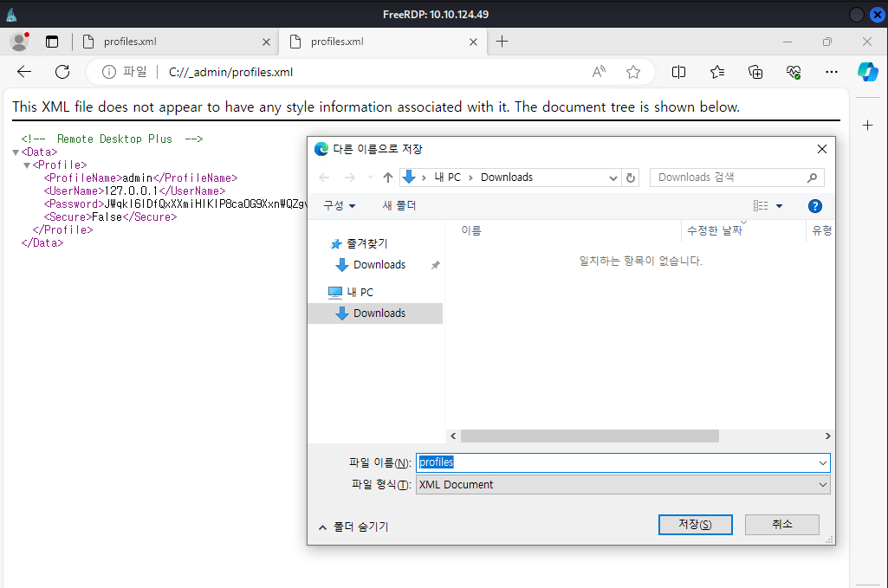Open the 파일 형식 XML Document dropdown
The image size is (888, 588).
(623, 485)
